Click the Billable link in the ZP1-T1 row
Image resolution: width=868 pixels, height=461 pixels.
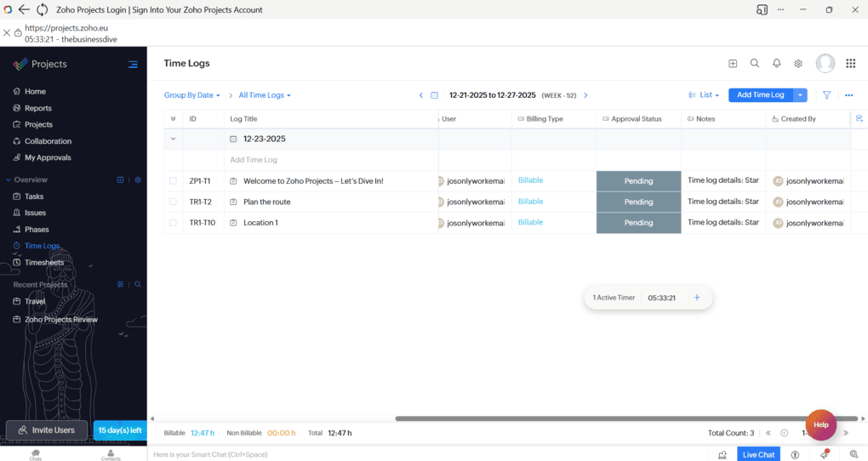(530, 180)
